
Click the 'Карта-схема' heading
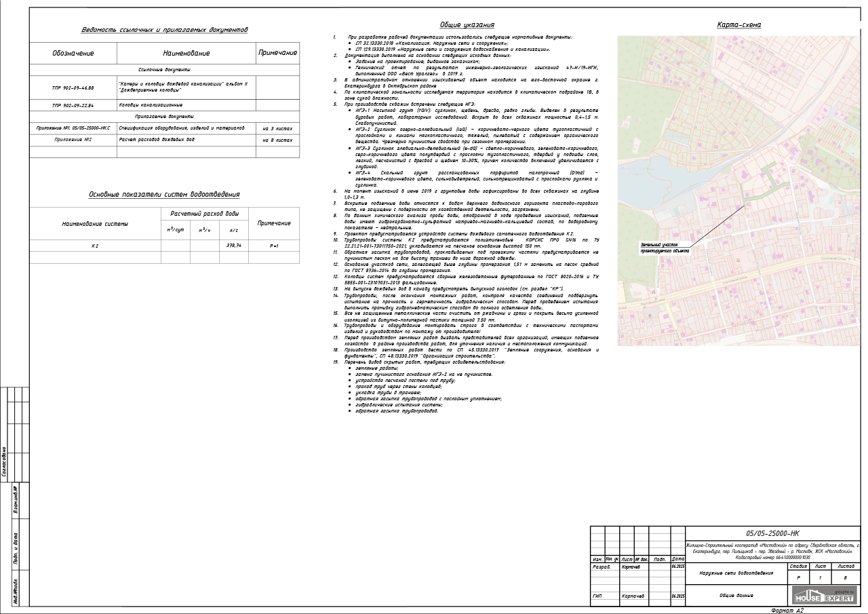[738, 25]
